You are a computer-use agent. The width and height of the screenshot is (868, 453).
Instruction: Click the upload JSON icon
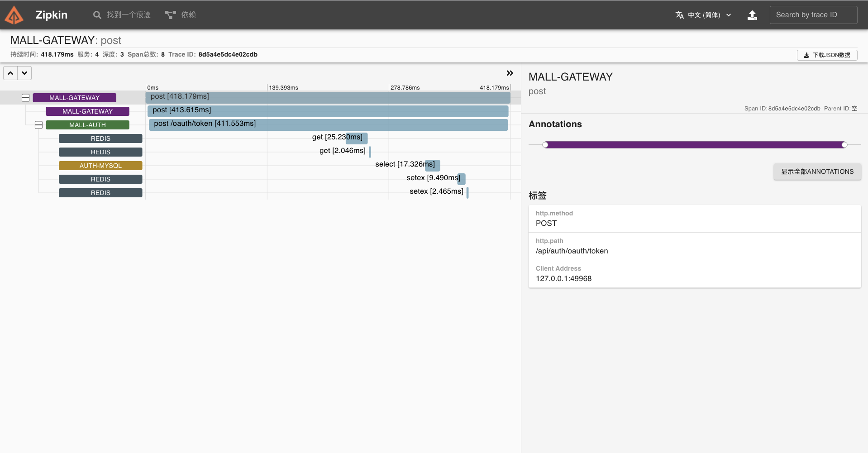pos(752,15)
